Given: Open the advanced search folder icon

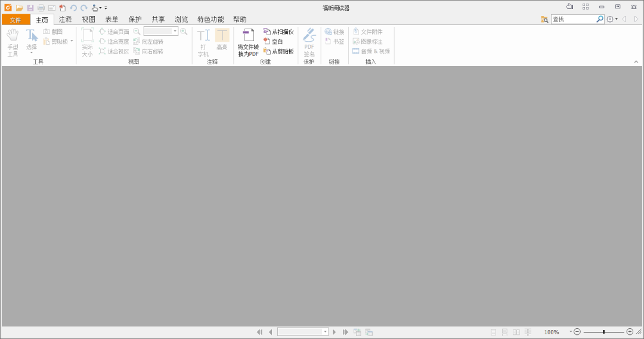Looking at the screenshot, I should click(x=544, y=19).
